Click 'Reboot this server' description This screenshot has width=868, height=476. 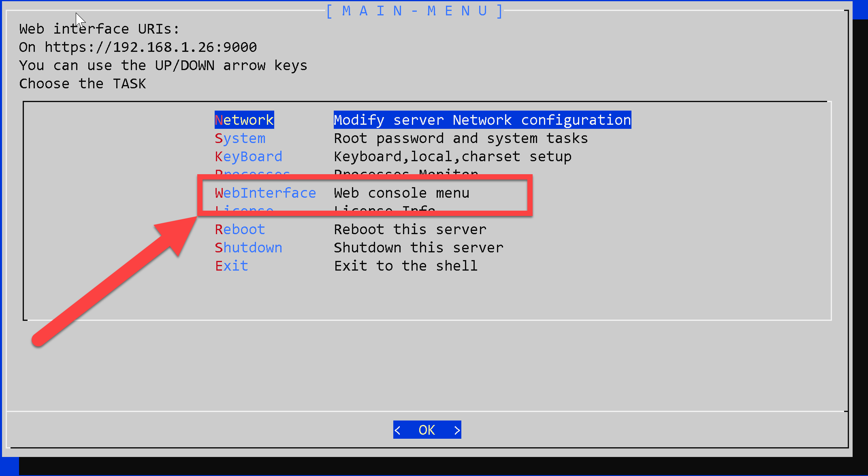(x=410, y=229)
